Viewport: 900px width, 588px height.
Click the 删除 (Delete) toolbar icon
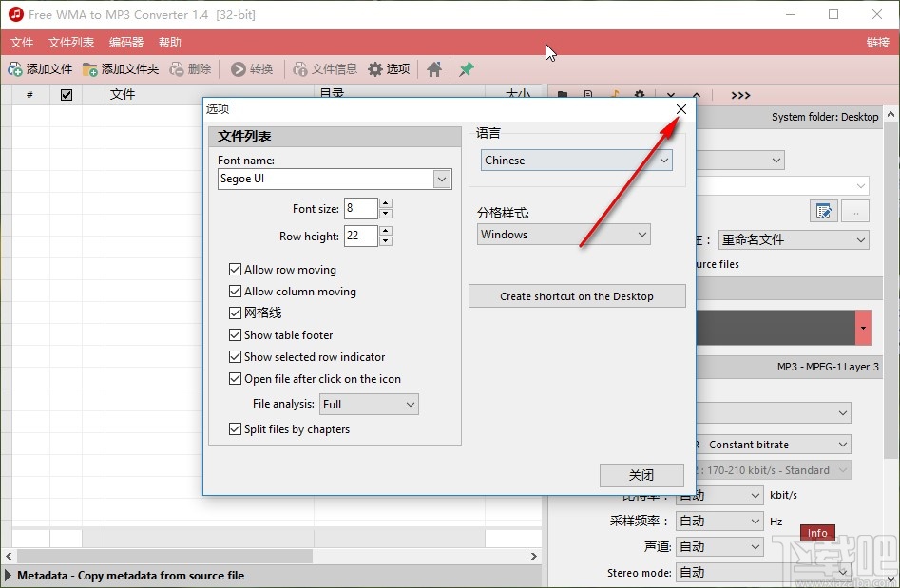178,68
